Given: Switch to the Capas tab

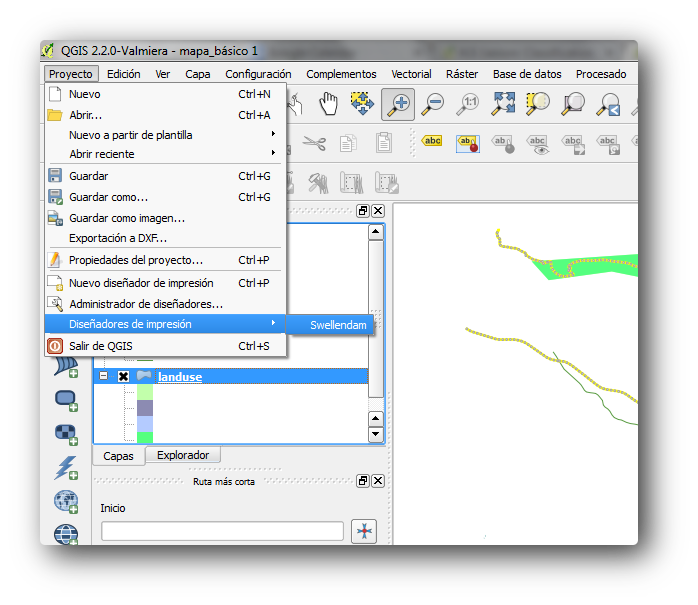Looking at the screenshot, I should click(118, 456).
